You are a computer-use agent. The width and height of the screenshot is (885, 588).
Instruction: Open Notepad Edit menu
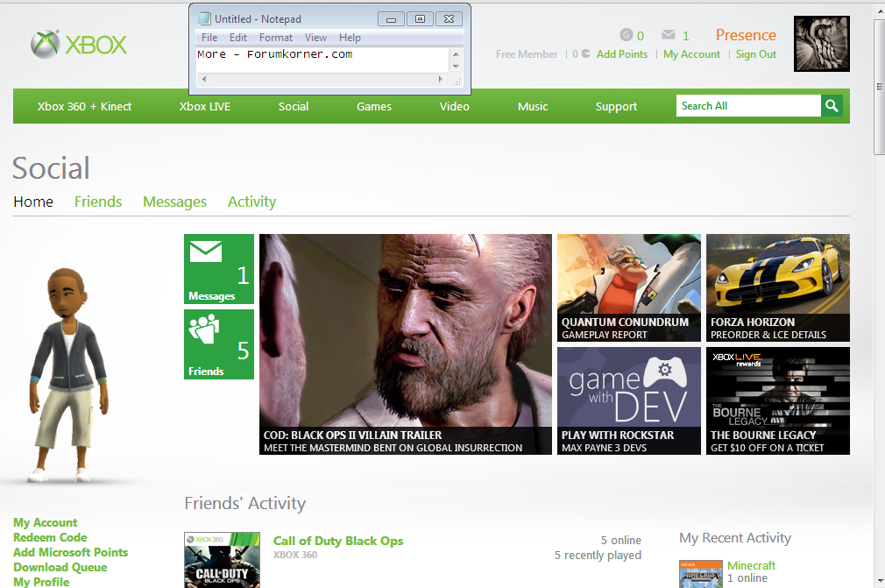tap(238, 38)
